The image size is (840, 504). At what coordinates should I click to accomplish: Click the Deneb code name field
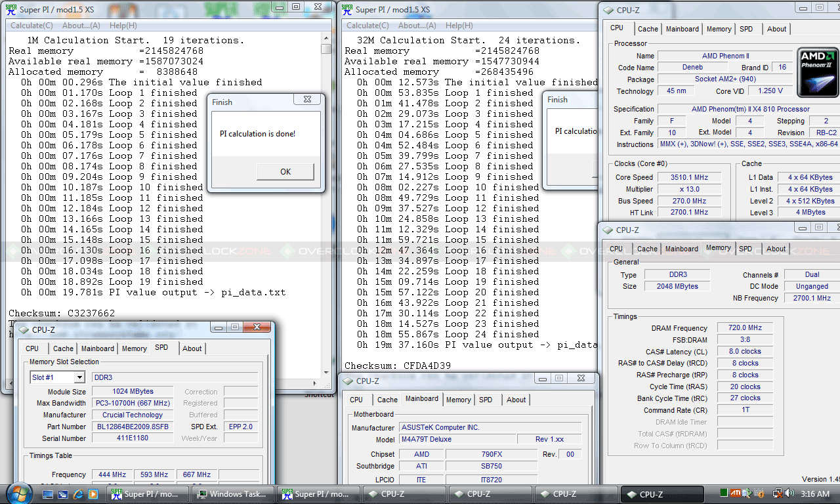[694, 67]
